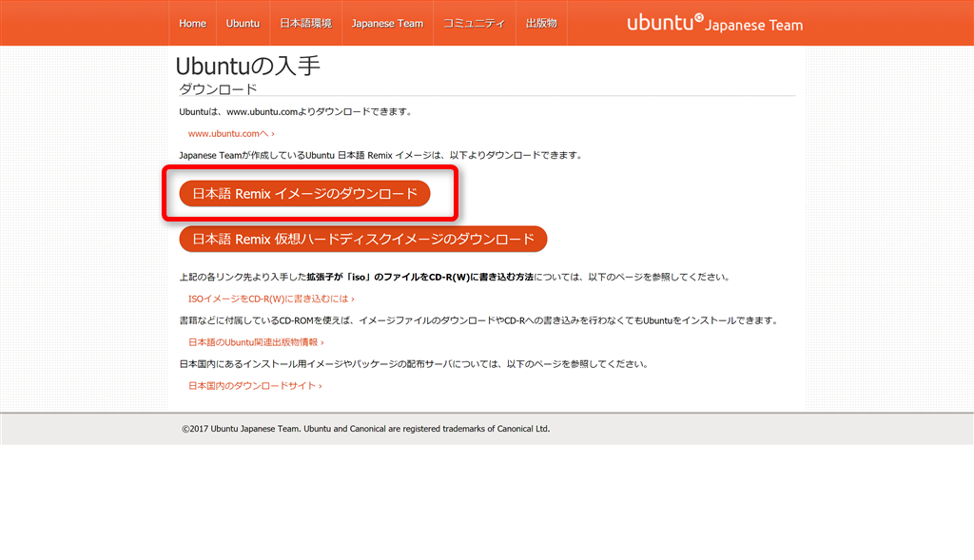This screenshot has height=560, width=974.
Task: Click the Ubuntuの入手 page heading
Action: coord(248,66)
